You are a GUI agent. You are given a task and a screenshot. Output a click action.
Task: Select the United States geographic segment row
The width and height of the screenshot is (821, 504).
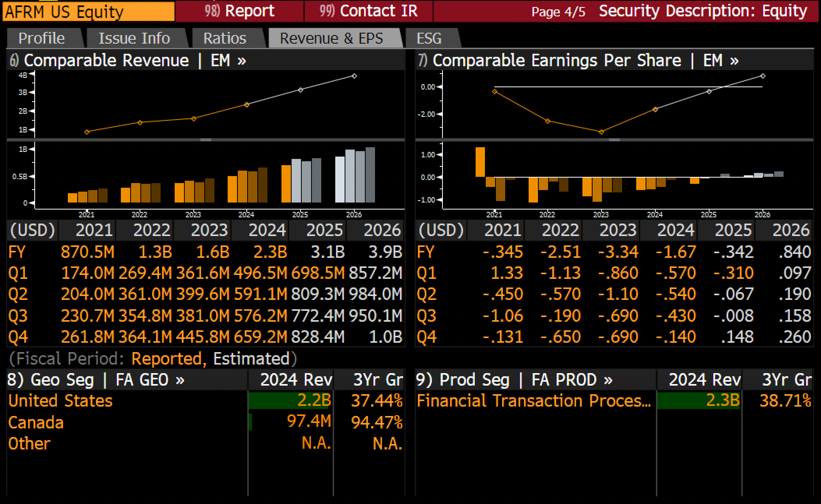(x=205, y=401)
